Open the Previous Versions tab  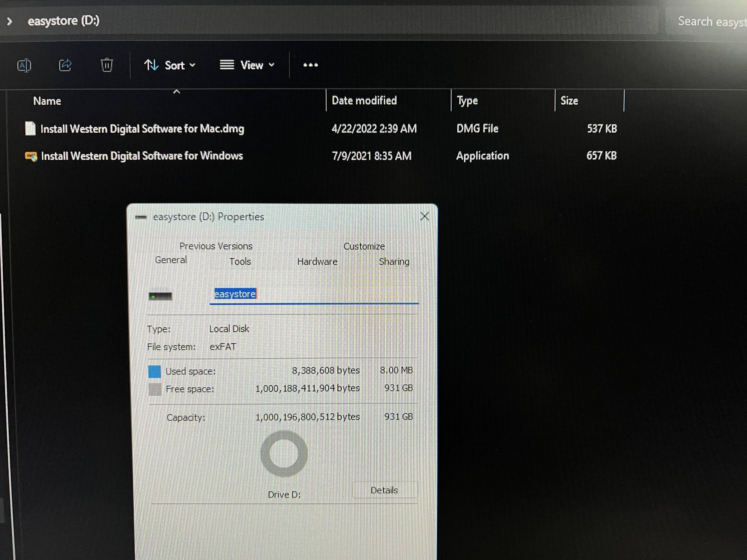point(216,246)
